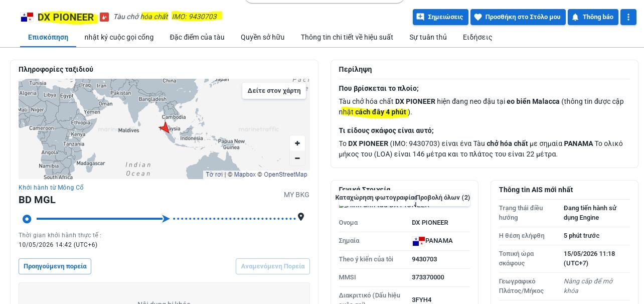Click Προσθήκη στο Στόλο μου button
This screenshot has height=304, width=644.
click(518, 17)
